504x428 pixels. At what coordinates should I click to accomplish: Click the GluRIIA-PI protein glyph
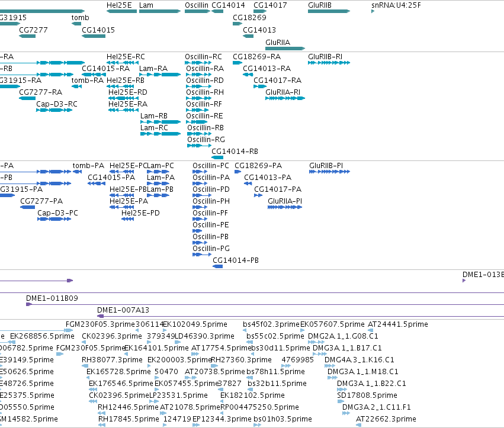click(x=285, y=207)
